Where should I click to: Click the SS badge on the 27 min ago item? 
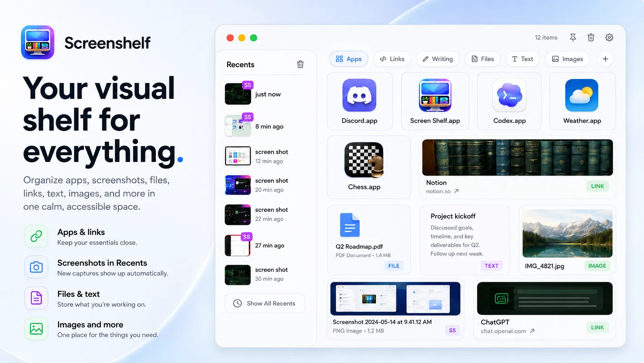(x=247, y=237)
